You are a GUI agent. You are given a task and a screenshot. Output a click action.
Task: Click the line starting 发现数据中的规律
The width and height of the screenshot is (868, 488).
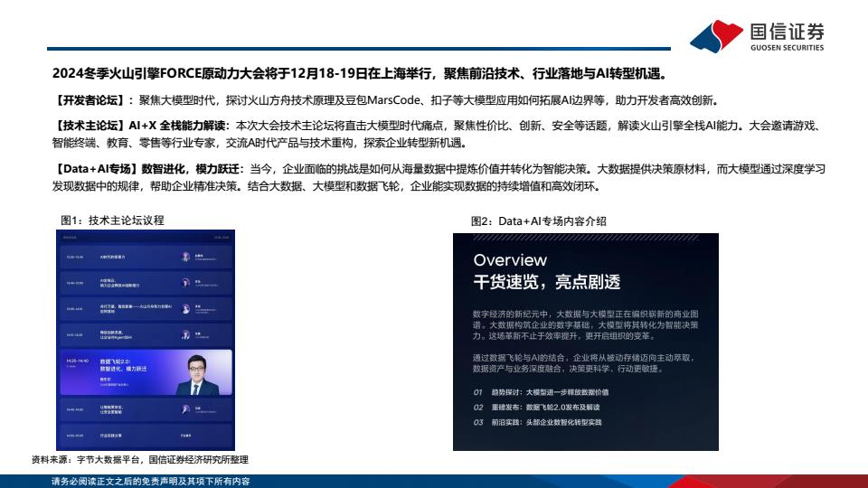327,186
